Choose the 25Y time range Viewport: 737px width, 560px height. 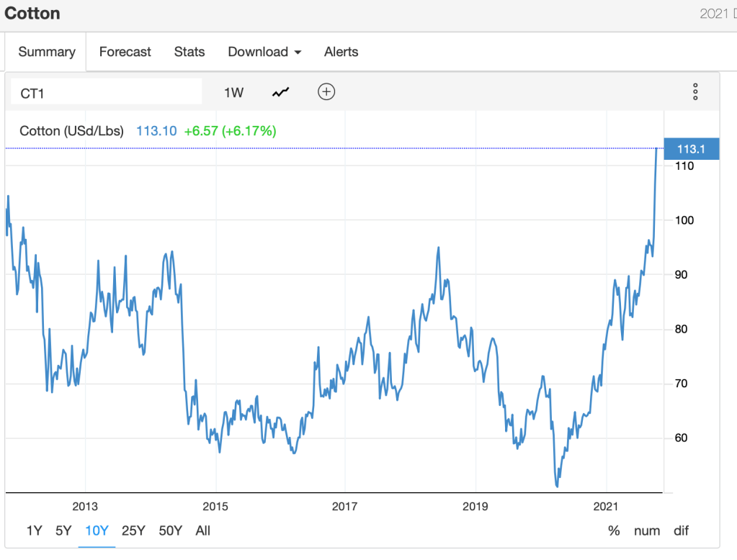tap(133, 530)
